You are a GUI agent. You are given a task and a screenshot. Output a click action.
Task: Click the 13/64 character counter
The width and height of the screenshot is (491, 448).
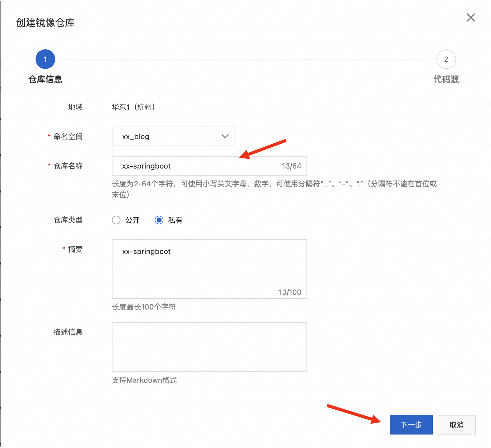pyautogui.click(x=291, y=166)
